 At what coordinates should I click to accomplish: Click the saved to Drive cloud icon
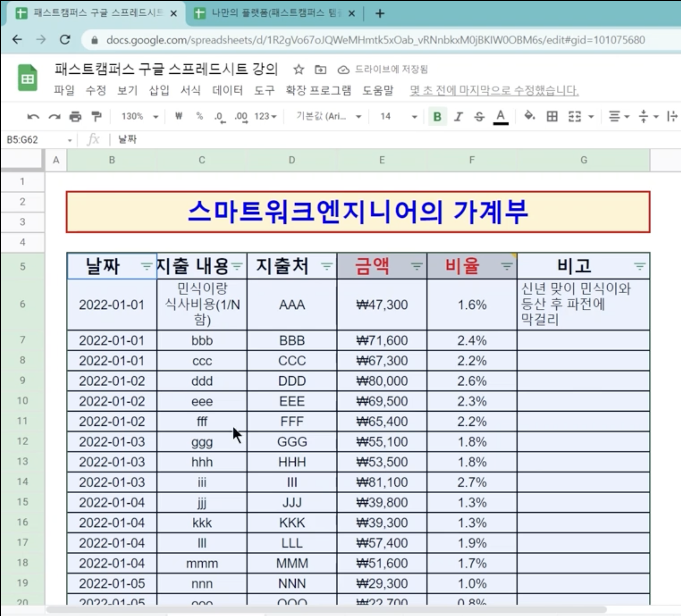pos(343,70)
